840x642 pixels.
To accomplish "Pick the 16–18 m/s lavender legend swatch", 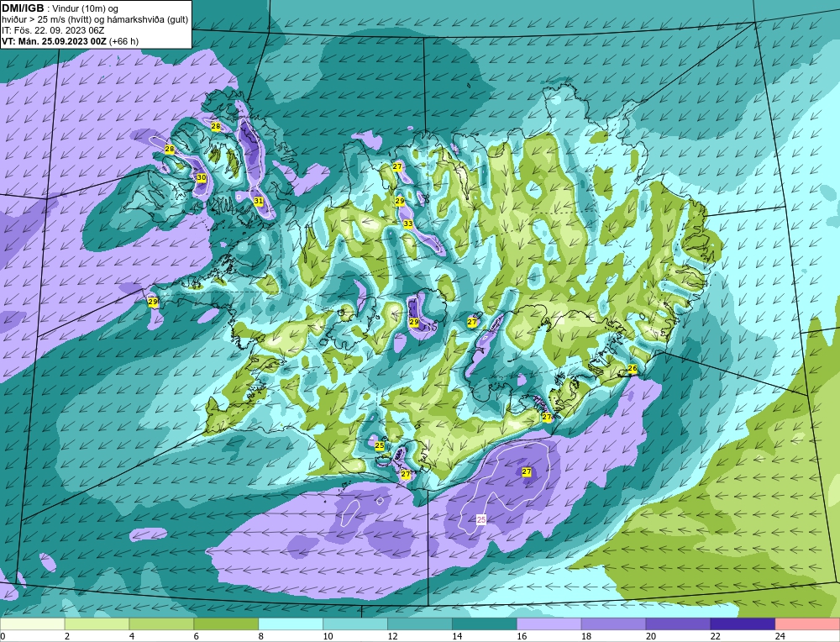I will click(549, 624).
